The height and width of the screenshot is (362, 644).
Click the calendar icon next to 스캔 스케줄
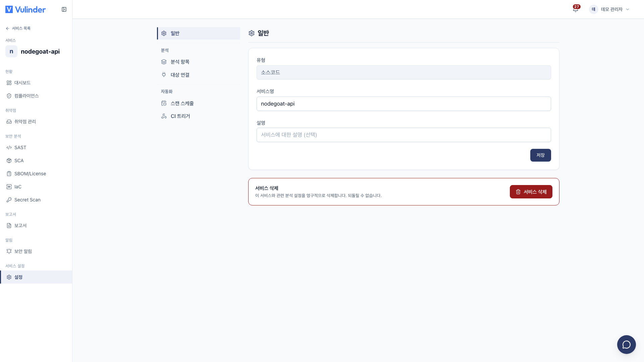[164, 103]
